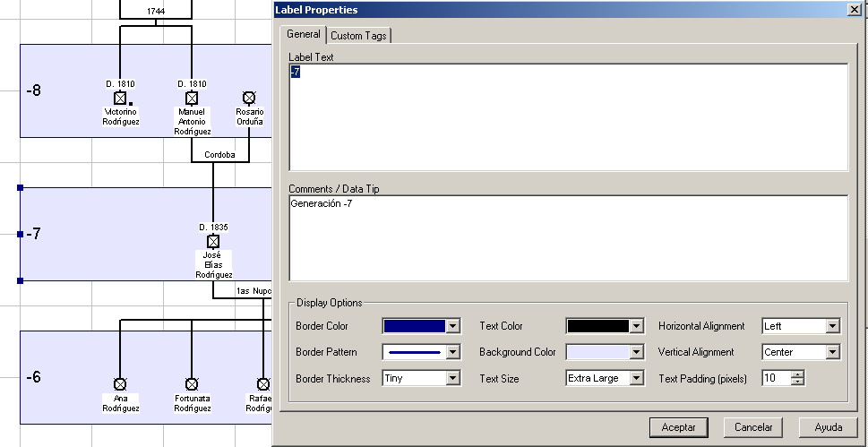Expand the Border Pattern dropdown

pos(452,353)
